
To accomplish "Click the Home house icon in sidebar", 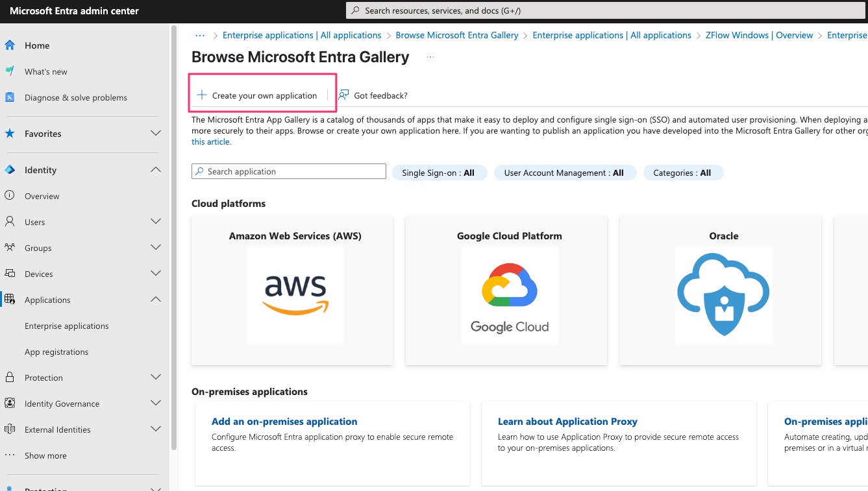I will 10,45.
